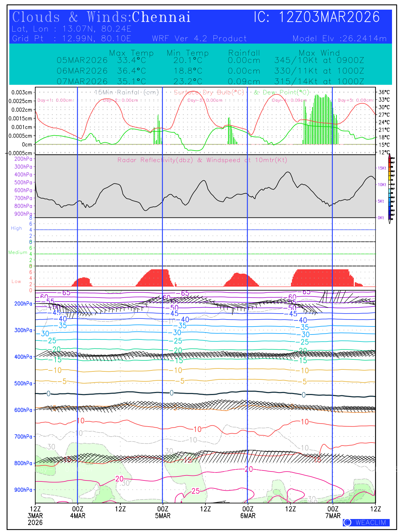Click the Model Elv :26.2414m text

tap(339, 39)
